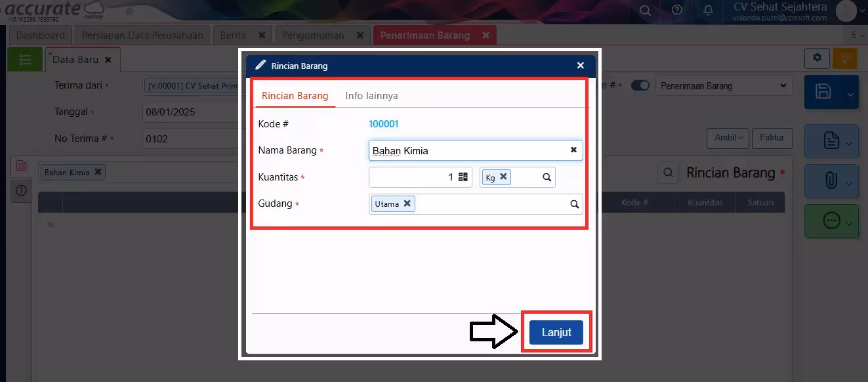Image resolution: width=868 pixels, height=382 pixels.
Task: Click the blue document icon button
Action: [x=831, y=140]
